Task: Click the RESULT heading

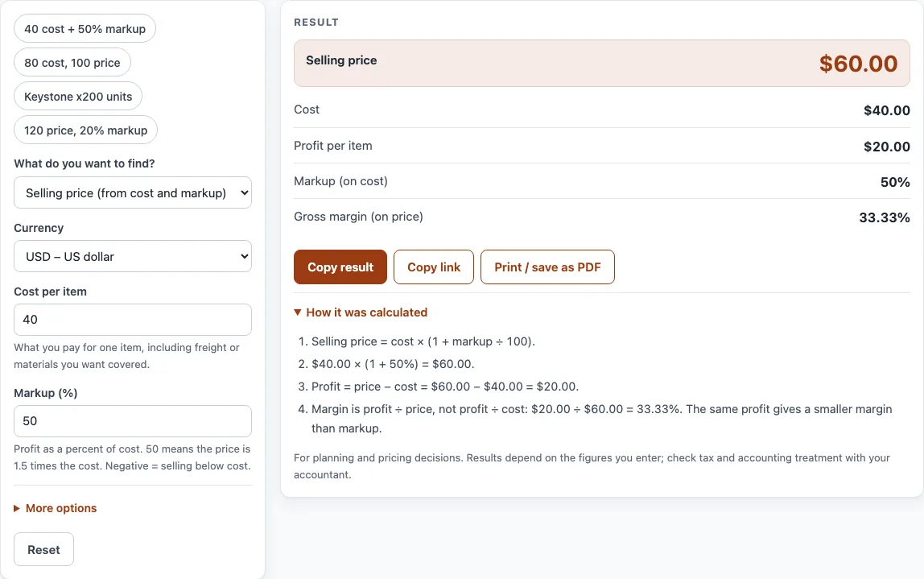Action: coord(316,22)
